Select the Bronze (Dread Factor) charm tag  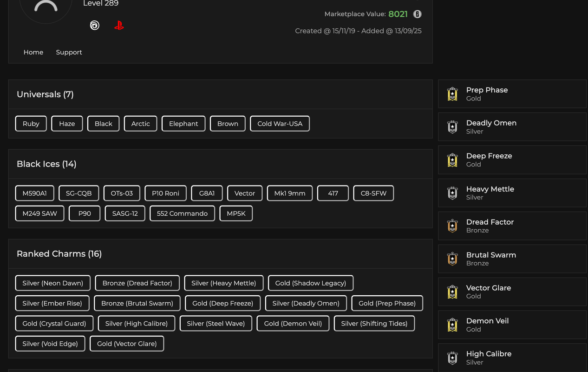click(137, 283)
